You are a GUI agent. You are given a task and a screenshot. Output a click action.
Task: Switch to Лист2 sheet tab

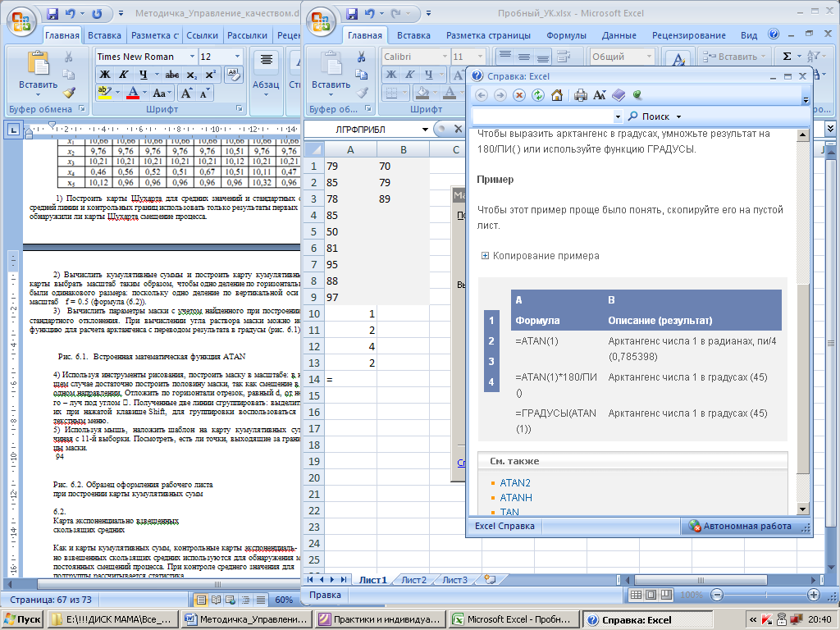[413, 580]
